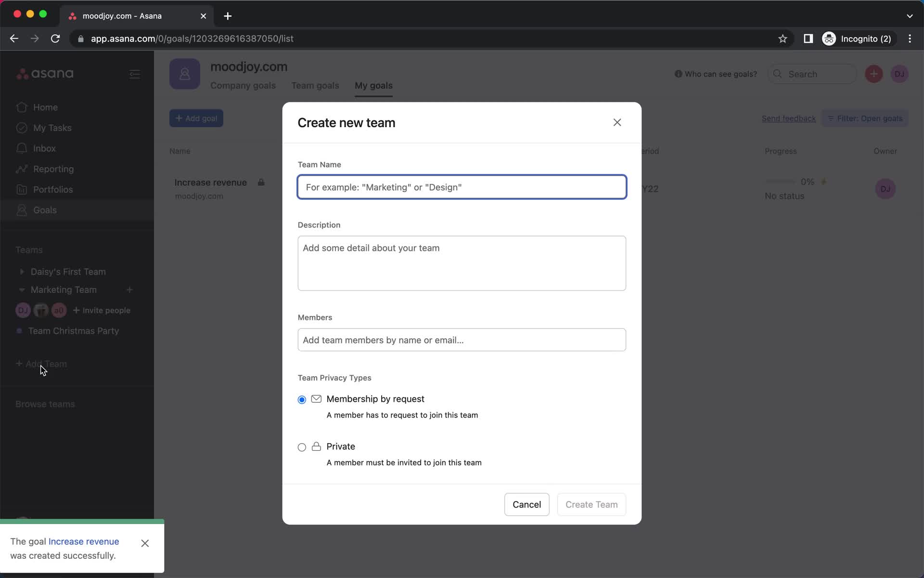The image size is (924, 578).
Task: Click the Team Name input field
Action: (462, 187)
